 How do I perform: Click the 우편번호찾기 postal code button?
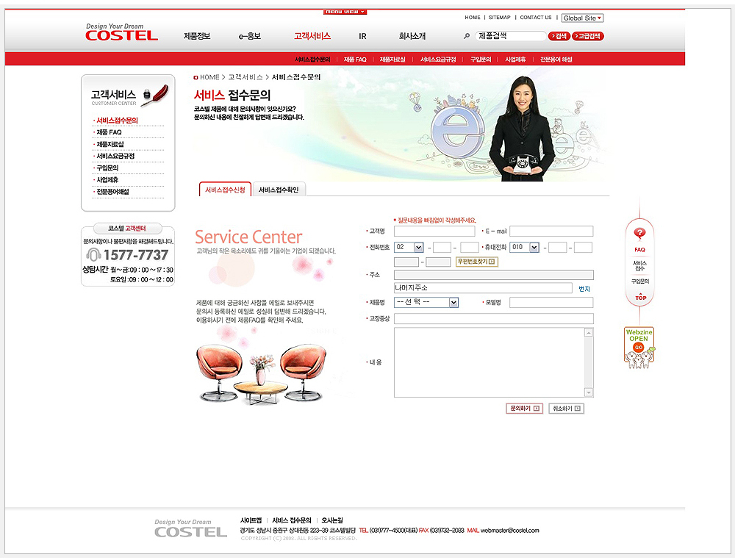click(476, 262)
